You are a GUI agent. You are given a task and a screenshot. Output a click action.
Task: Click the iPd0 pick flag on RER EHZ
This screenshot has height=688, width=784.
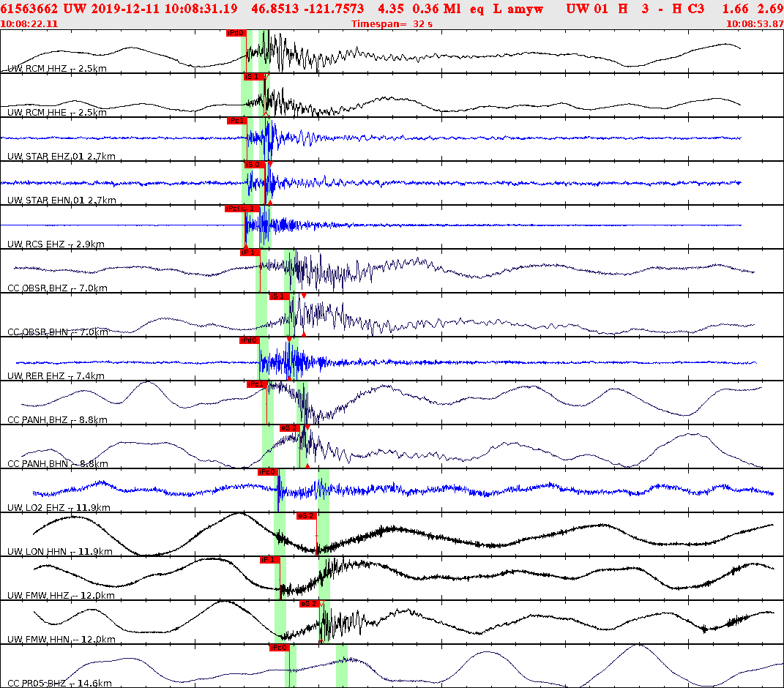coord(250,340)
